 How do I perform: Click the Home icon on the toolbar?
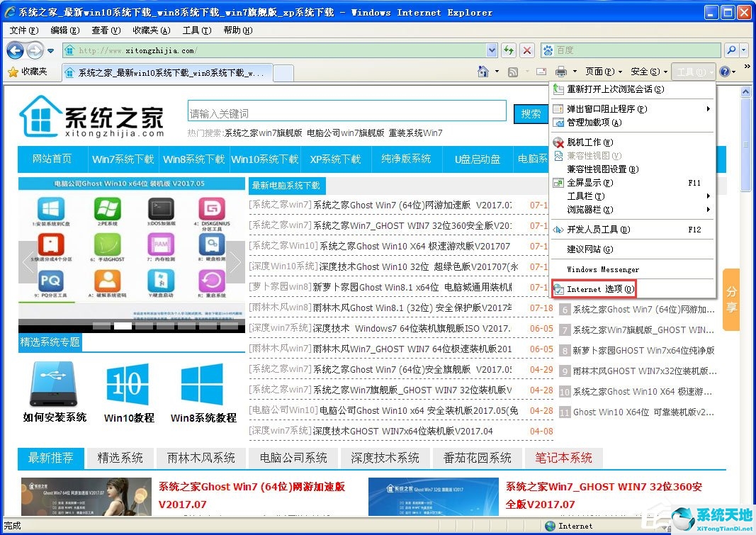click(483, 71)
